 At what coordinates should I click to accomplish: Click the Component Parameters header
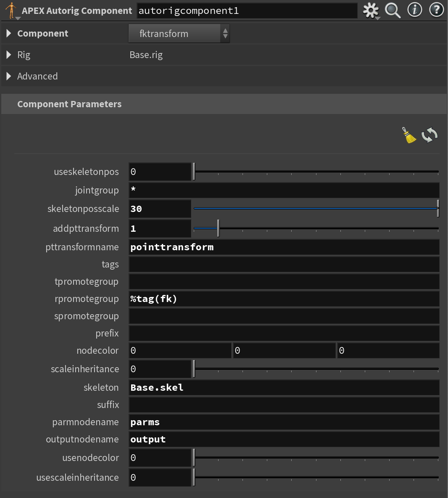[69, 104]
